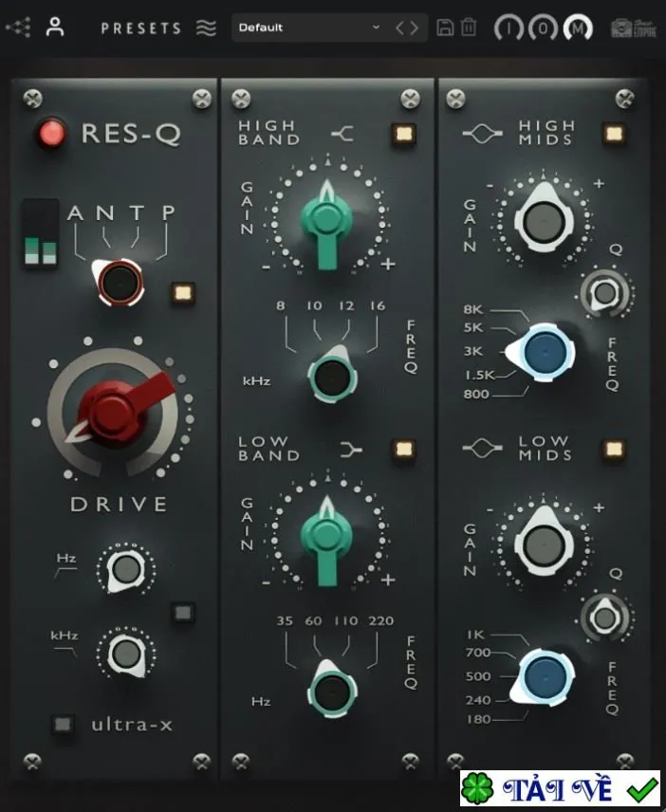Image resolution: width=666 pixels, height=812 pixels.
Task: Click the 500 Low Mids frequency label
Action: [x=478, y=676]
